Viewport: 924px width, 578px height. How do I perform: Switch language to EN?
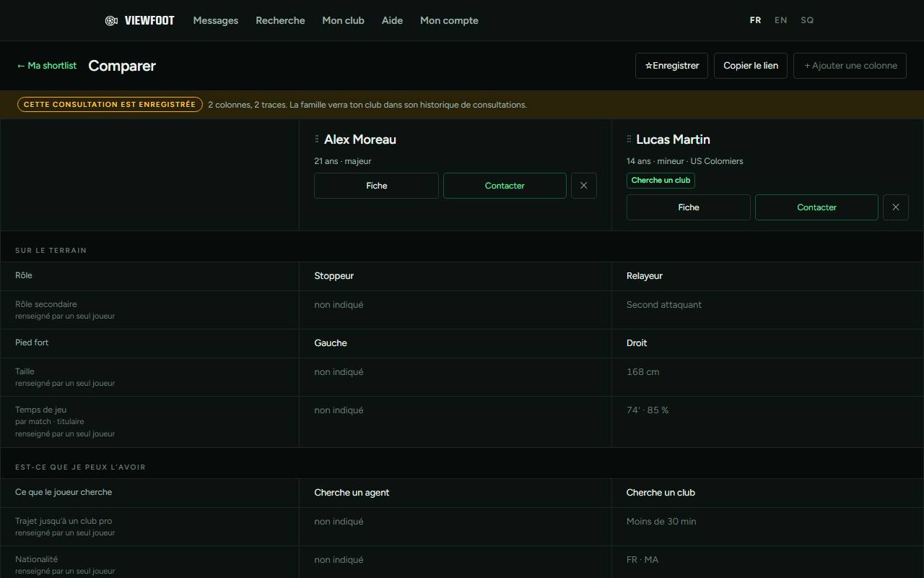point(781,20)
